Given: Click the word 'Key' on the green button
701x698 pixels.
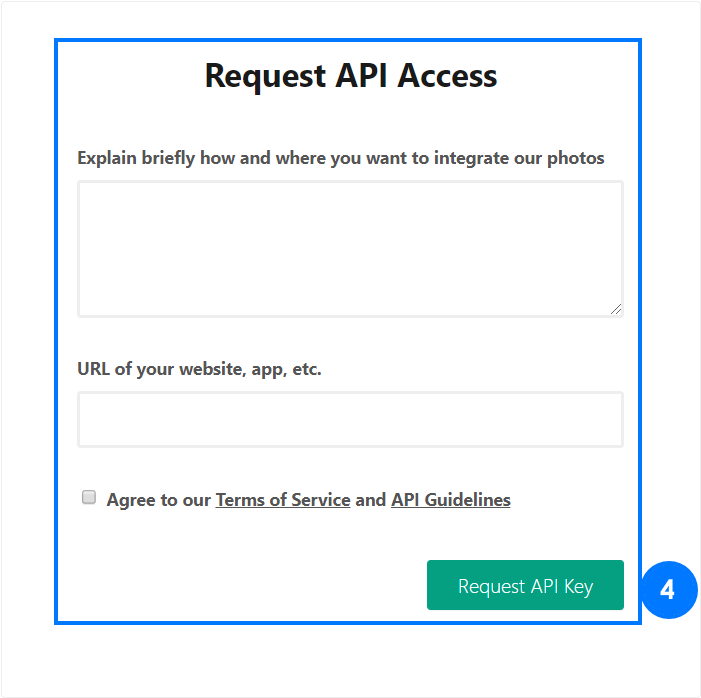Looking at the screenshot, I should 579,587.
